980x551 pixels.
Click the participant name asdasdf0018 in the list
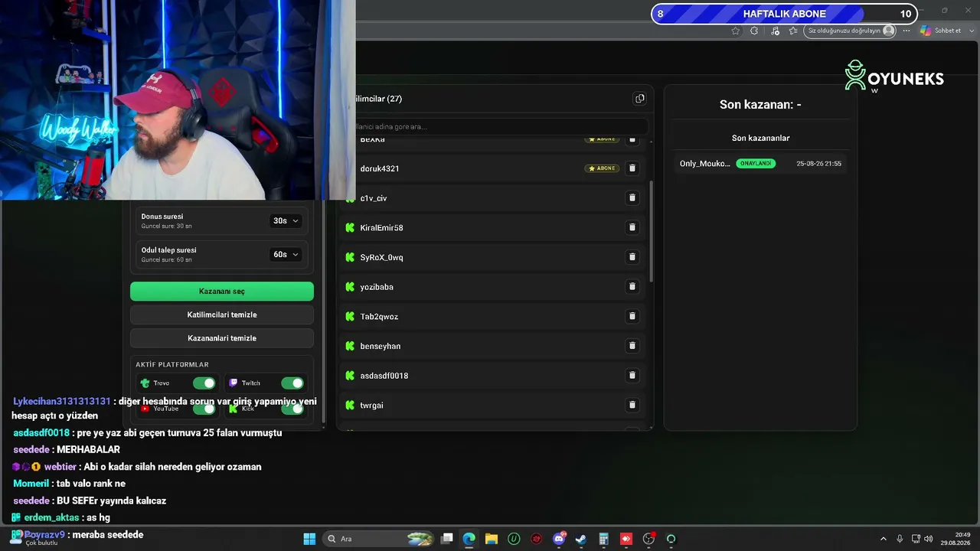click(384, 376)
